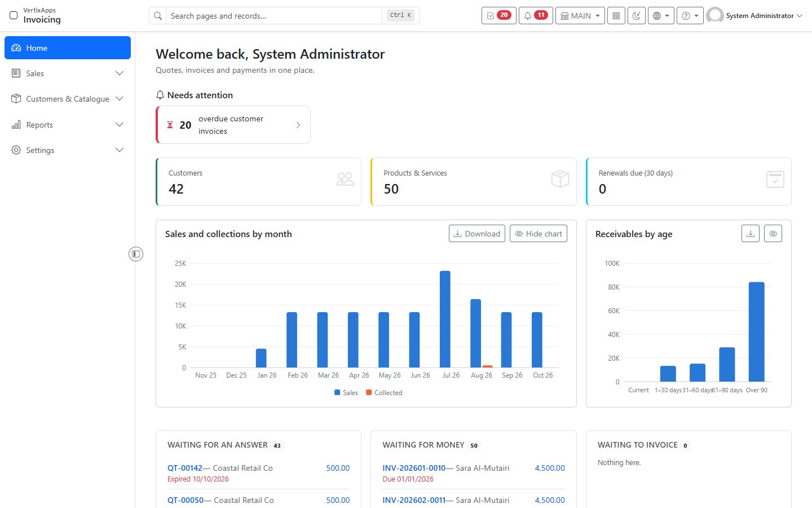This screenshot has width=812, height=508.
Task: Open the Renewals due (30 days) card
Action: click(689, 182)
